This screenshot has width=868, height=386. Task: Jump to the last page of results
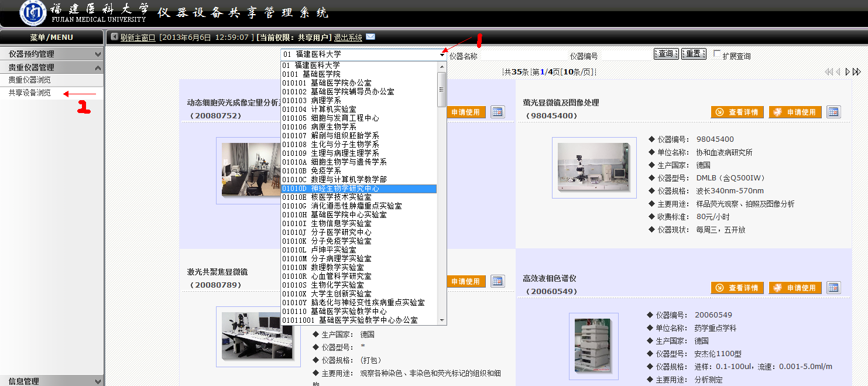[857, 72]
